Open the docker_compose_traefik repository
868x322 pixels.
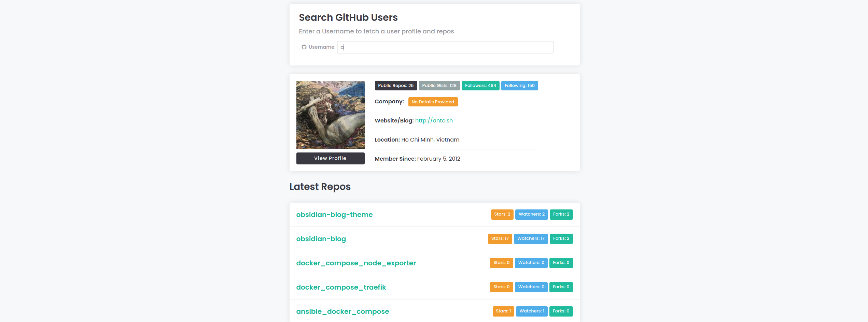pyautogui.click(x=341, y=287)
